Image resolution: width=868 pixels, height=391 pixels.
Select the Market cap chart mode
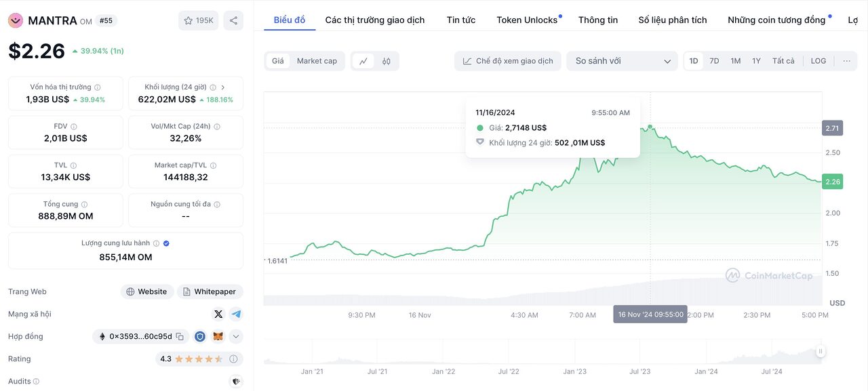317,61
